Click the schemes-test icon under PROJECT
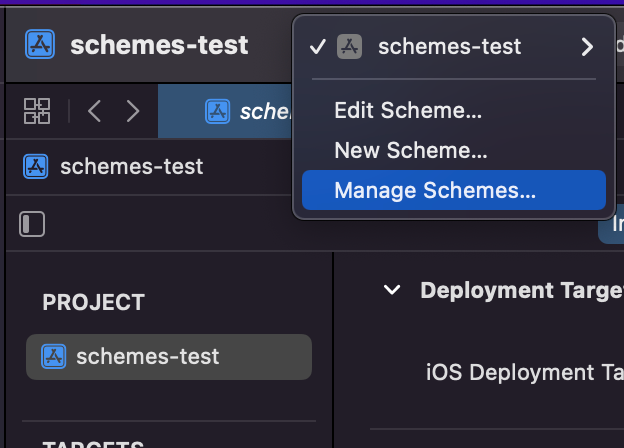Screen dimensions: 624x448 54,356
